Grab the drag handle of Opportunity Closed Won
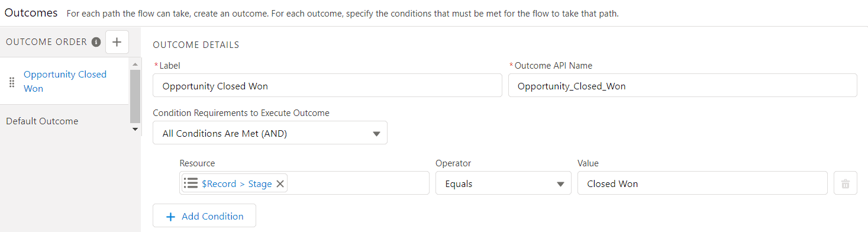The height and width of the screenshot is (232, 868). [11, 82]
